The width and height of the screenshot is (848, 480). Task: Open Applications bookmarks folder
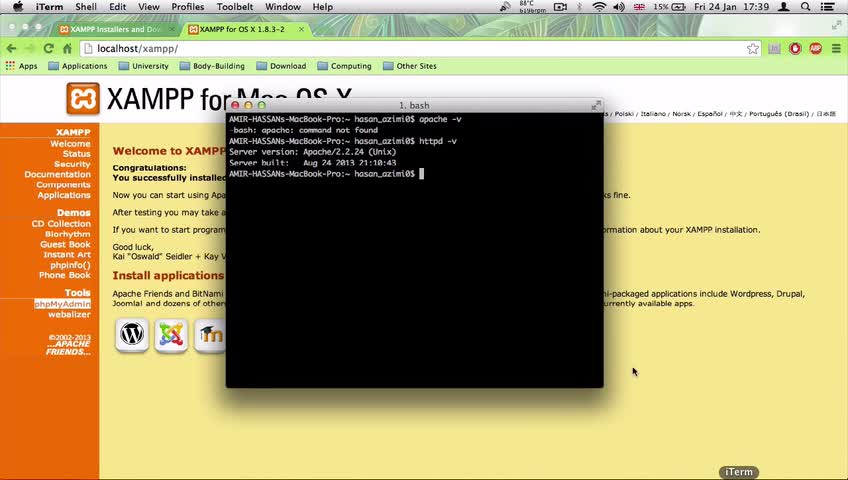(x=78, y=66)
